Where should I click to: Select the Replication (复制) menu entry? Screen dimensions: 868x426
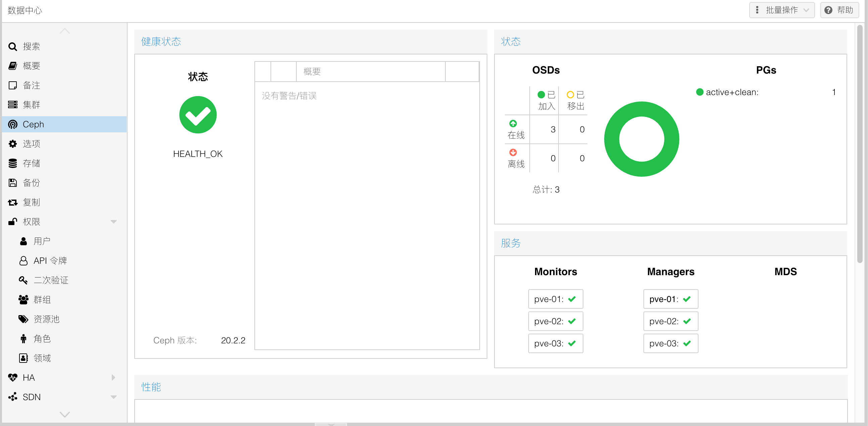pos(64,202)
